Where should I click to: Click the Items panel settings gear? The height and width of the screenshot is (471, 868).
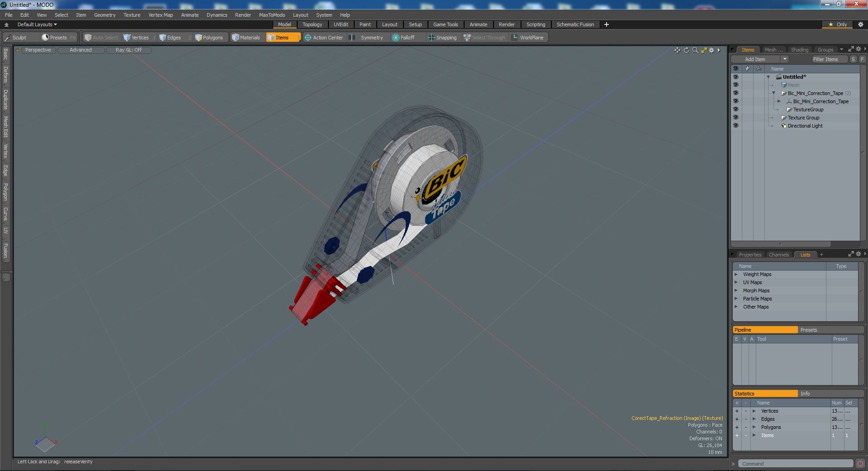858,49
